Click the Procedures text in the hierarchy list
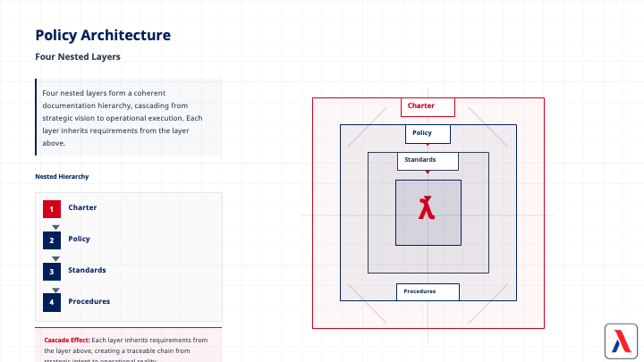 89,301
